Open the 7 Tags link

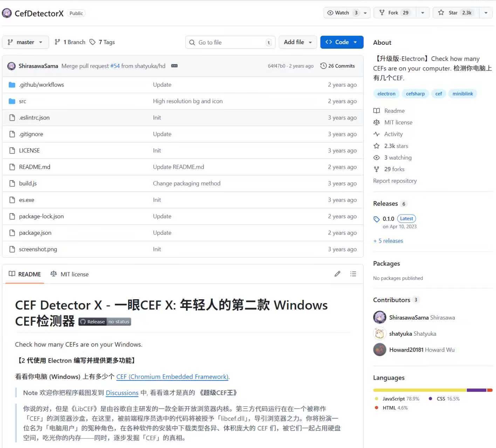[x=102, y=42]
